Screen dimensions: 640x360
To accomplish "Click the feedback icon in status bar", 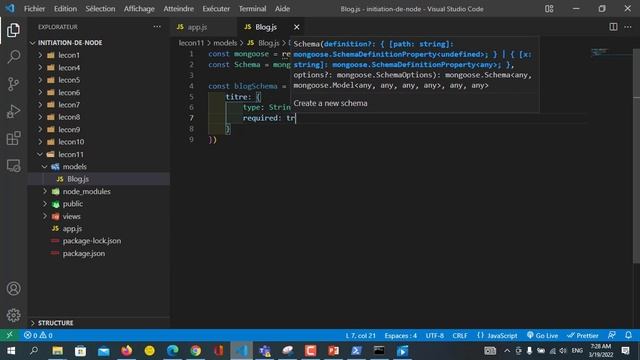I will coord(611,335).
